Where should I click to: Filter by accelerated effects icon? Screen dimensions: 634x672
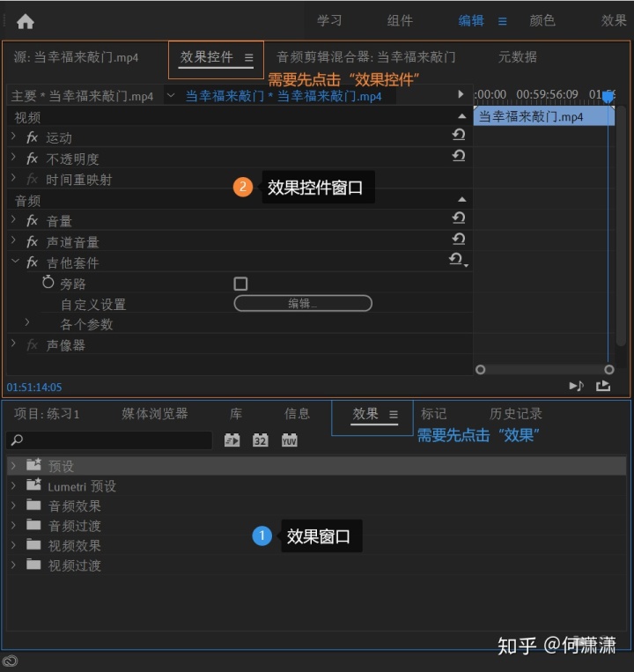(232, 440)
